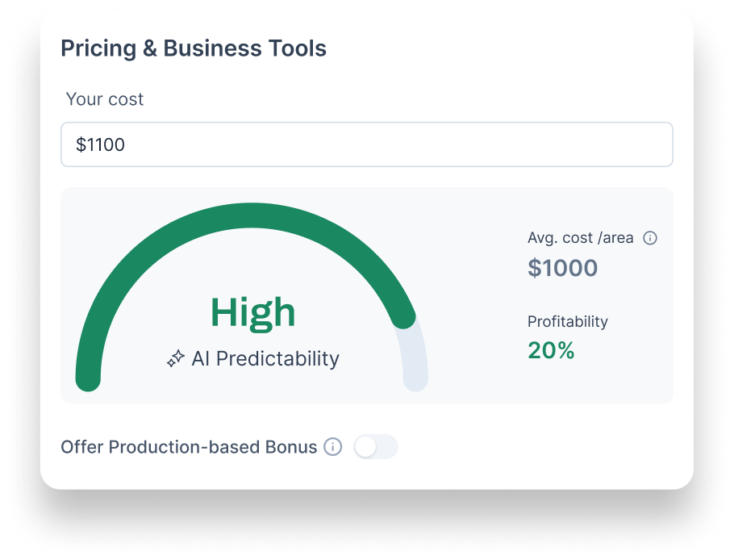Click the 20% profitability value

coord(551,350)
